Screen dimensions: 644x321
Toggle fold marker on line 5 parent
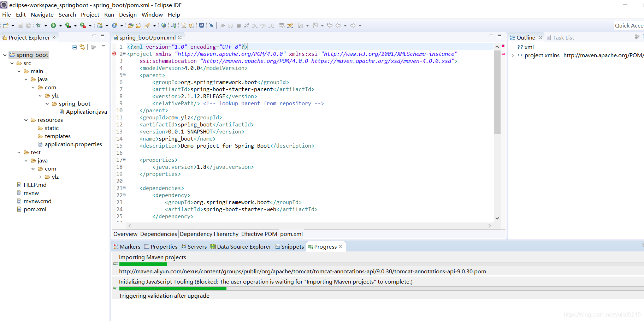124,75
